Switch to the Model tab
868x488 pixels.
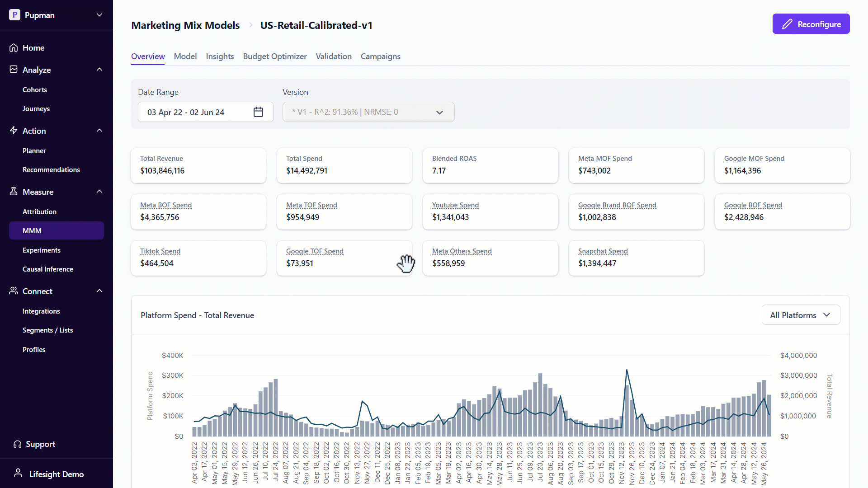185,56
